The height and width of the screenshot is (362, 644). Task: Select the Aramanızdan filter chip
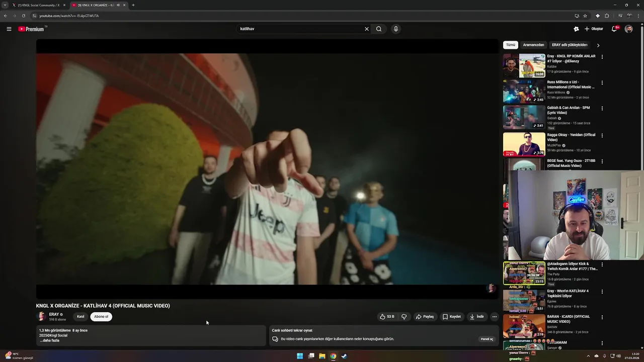(533, 45)
